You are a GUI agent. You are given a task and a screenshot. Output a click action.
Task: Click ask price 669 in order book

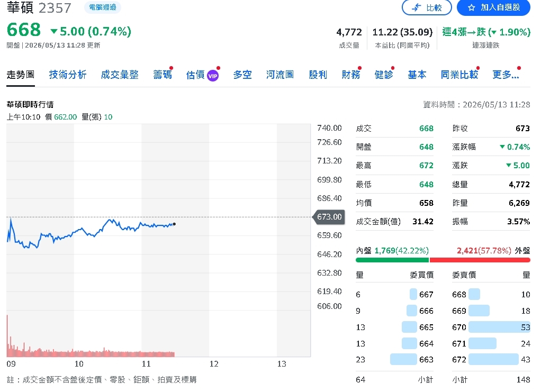459,311
